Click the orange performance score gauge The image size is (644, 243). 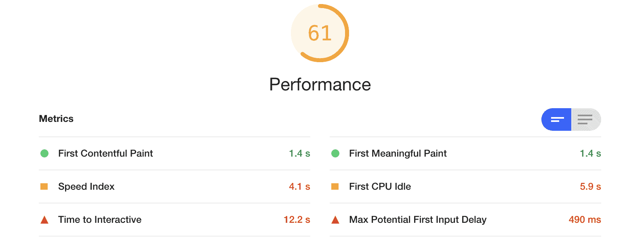pyautogui.click(x=320, y=34)
